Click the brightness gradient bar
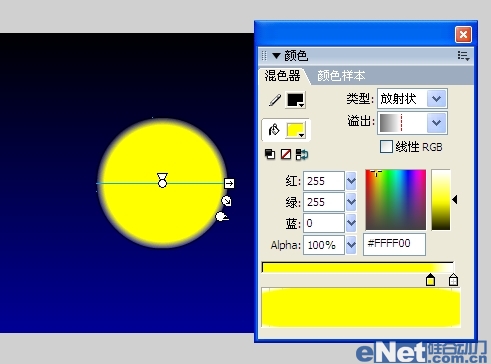This screenshot has height=364, width=491. click(441, 200)
